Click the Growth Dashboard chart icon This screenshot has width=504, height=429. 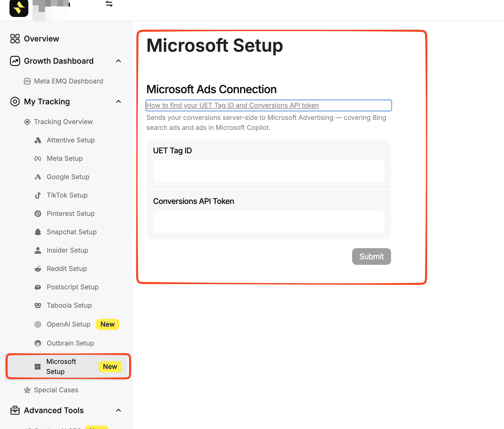[x=15, y=61]
